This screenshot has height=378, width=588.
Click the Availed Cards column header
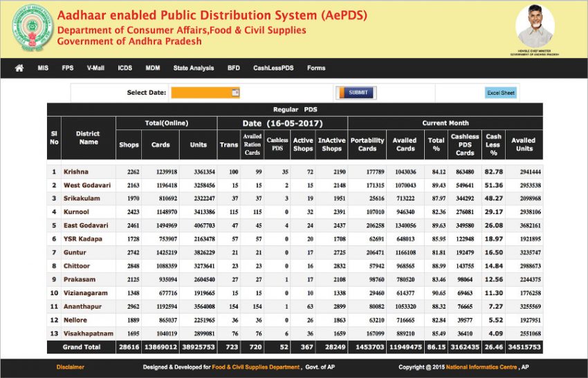coord(405,144)
